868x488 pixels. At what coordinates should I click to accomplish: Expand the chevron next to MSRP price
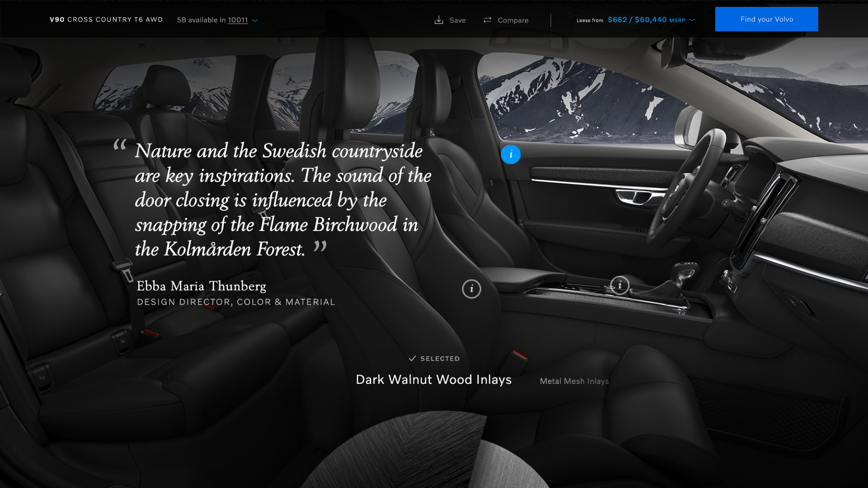pos(692,20)
